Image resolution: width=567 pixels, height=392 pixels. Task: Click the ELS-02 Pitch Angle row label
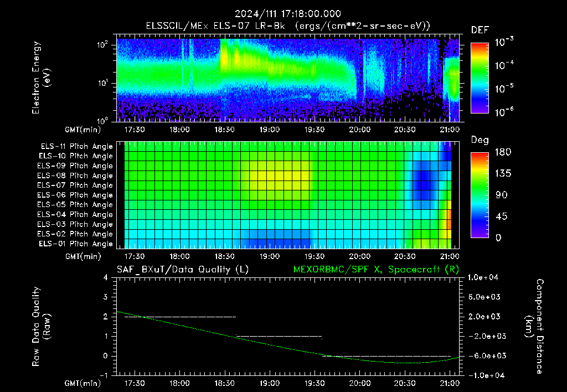pos(75,234)
